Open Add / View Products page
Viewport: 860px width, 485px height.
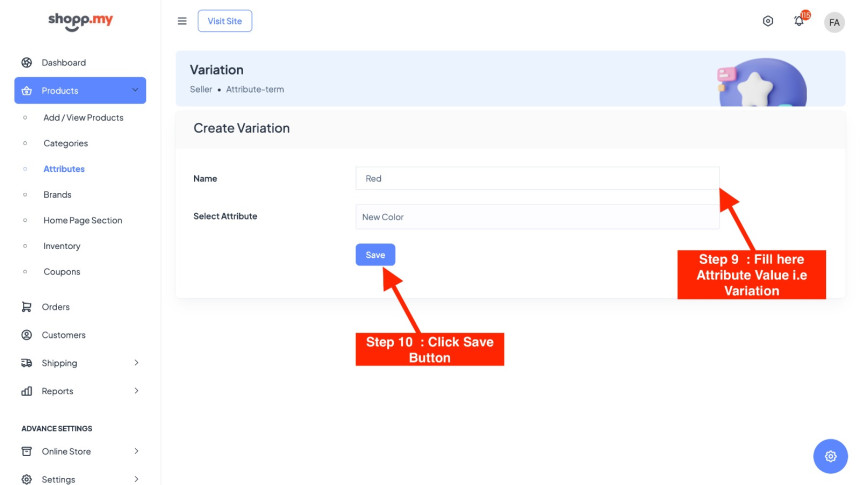tap(83, 117)
